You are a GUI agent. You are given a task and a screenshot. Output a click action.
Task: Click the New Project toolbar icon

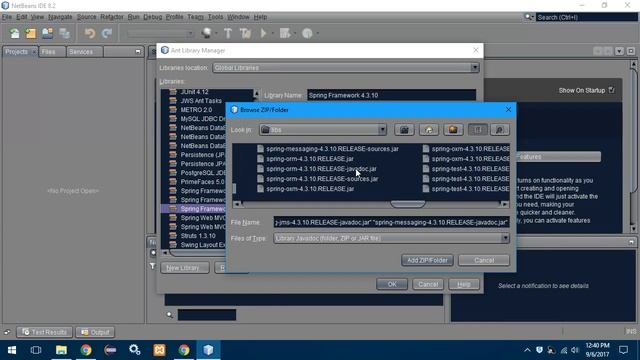tap(31, 33)
